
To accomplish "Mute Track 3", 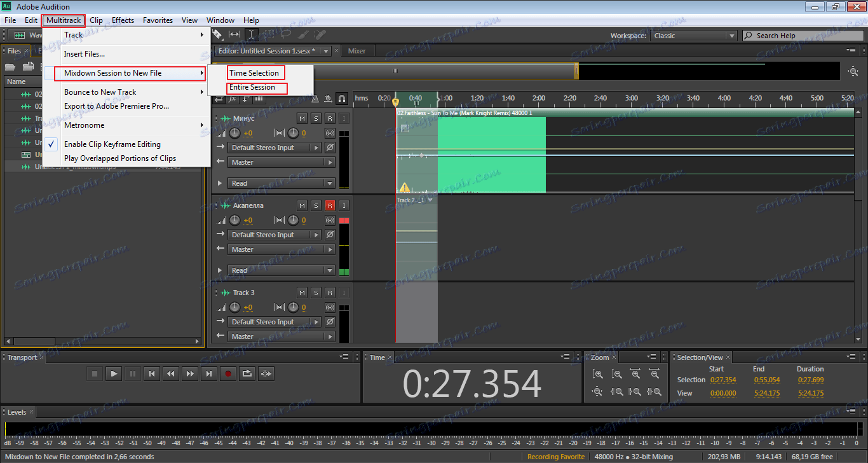I will pos(302,293).
